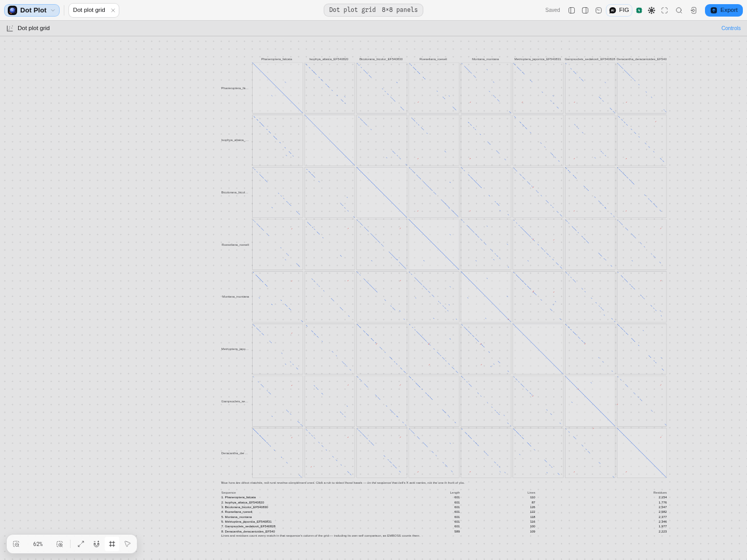Click the Export button
This screenshot has height=560, width=747.
pyautogui.click(x=724, y=10)
